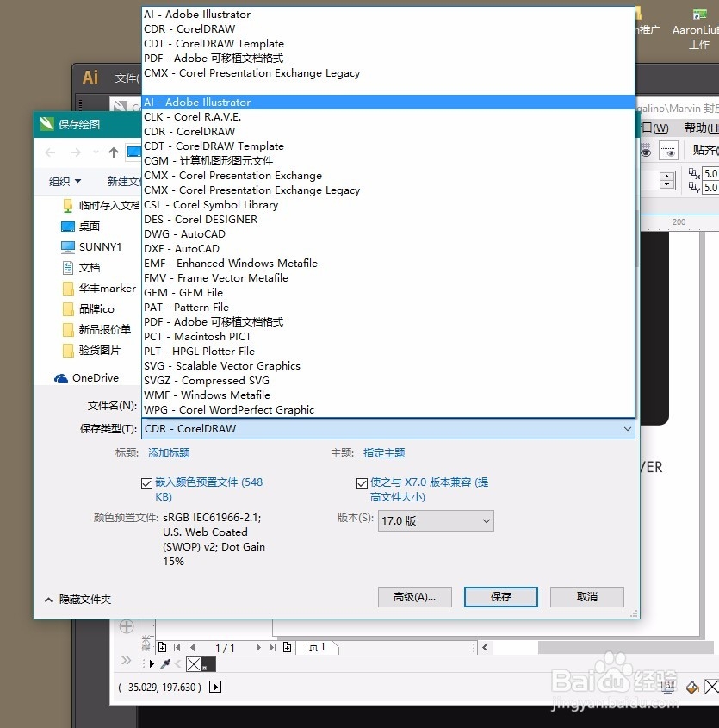Switch to the 页 1 page tab
Viewport: 719px width, 728px height.
[x=318, y=647]
